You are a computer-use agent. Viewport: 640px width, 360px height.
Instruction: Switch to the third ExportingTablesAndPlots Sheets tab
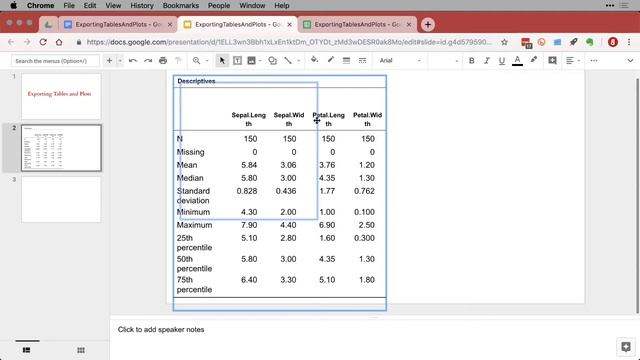357,24
